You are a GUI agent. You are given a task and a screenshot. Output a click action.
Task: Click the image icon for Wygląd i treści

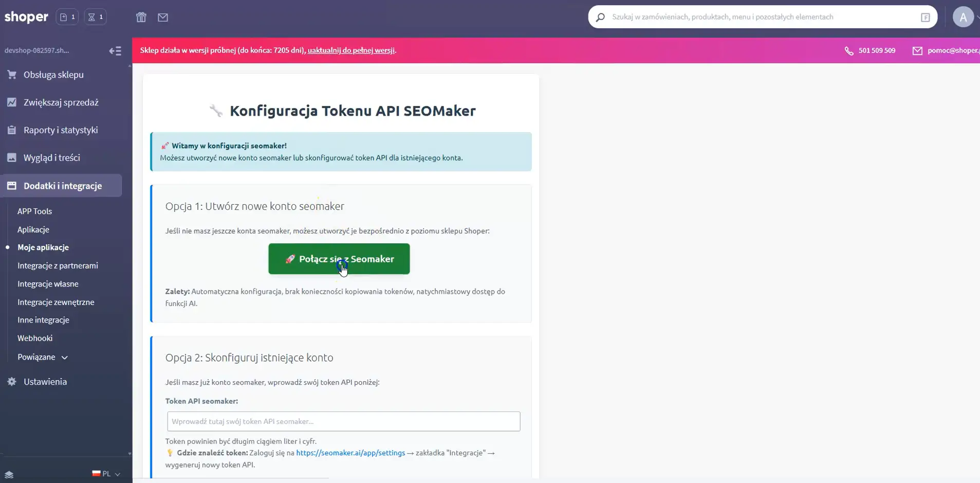click(x=12, y=158)
